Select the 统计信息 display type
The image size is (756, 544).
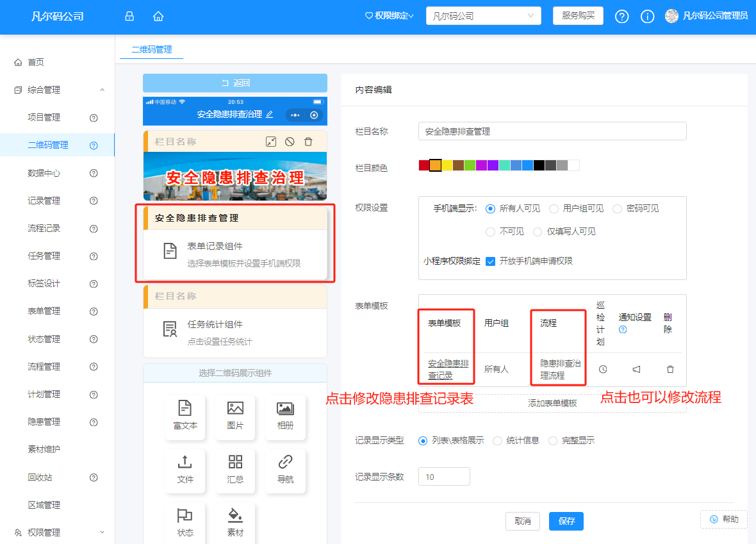[x=497, y=440]
